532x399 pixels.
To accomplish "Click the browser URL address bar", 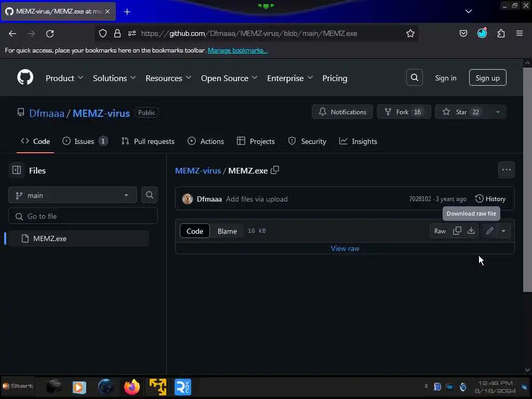I will pos(249,33).
